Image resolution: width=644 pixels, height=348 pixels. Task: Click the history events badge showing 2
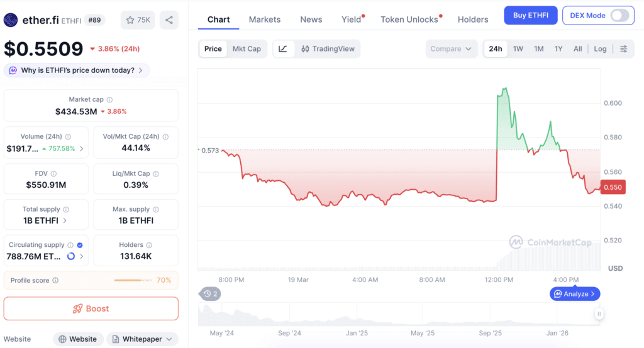[210, 294]
